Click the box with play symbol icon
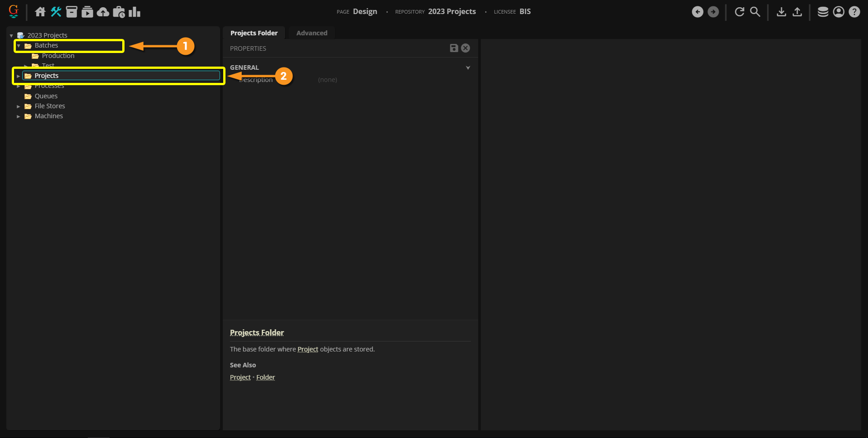The width and height of the screenshot is (868, 438). (87, 12)
